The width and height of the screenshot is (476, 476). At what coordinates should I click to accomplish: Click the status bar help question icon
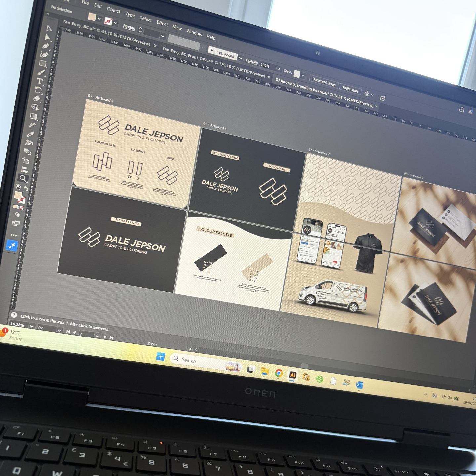tap(14, 315)
